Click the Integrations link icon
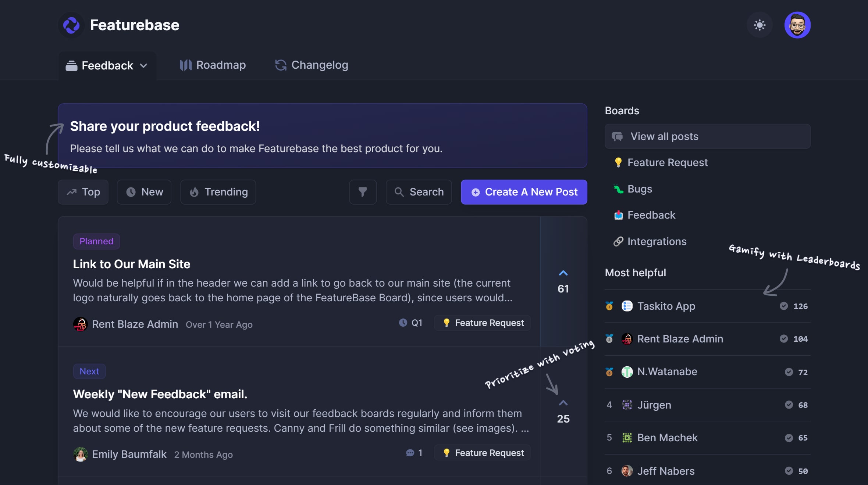Image resolution: width=868 pixels, height=485 pixels. tap(618, 242)
